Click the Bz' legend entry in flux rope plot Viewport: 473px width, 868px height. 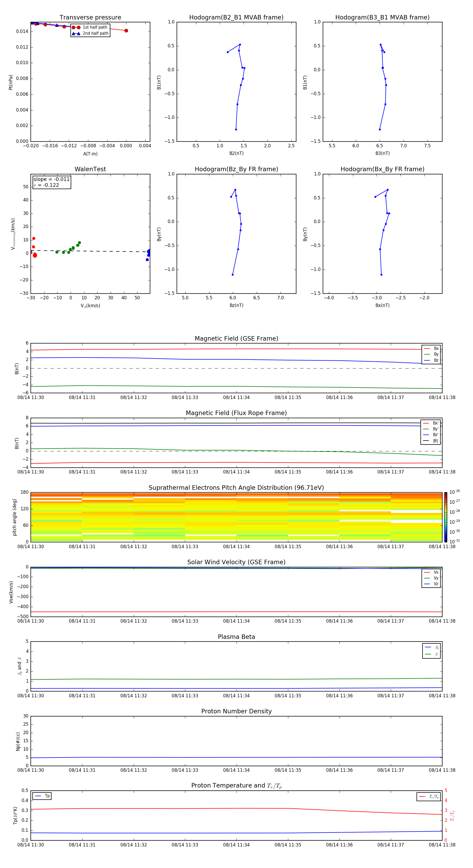(431, 435)
